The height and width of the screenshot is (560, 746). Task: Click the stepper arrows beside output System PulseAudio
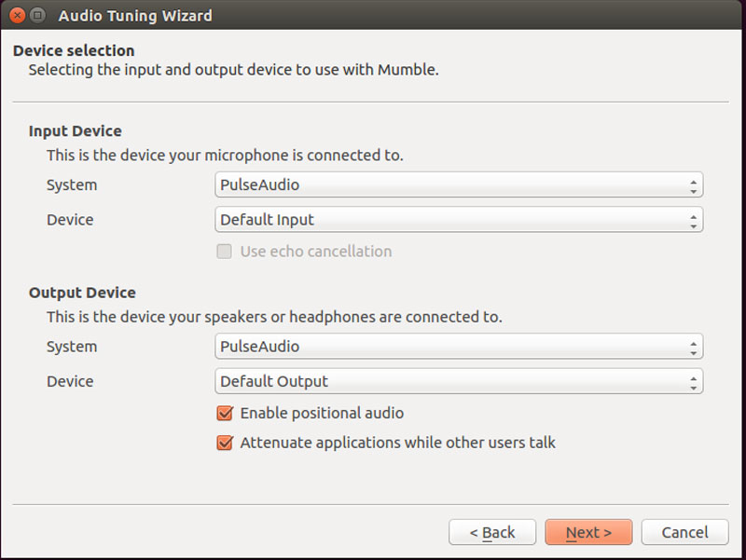695,346
